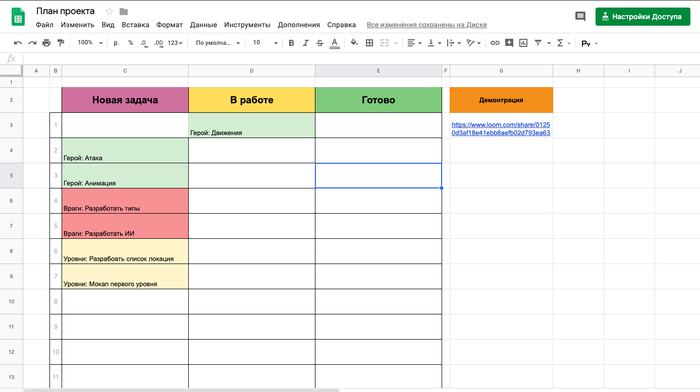
Task: Open the Формат menu
Action: pos(169,25)
